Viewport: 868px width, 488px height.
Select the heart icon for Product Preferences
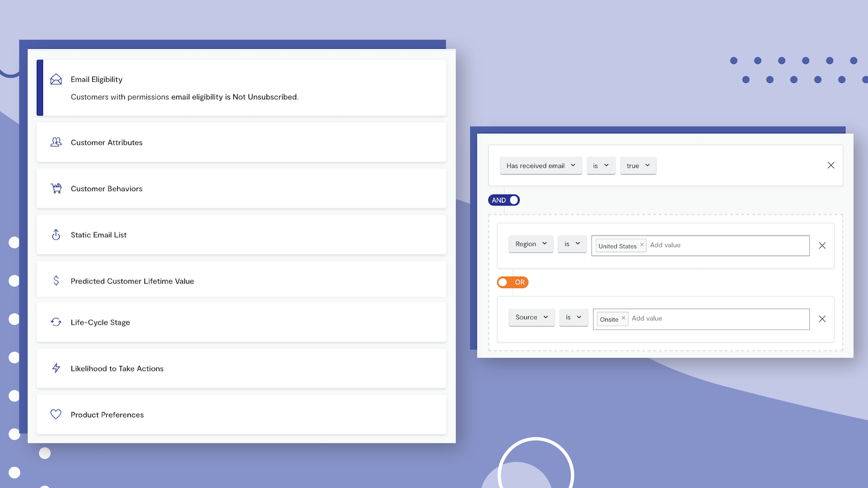(56, 414)
